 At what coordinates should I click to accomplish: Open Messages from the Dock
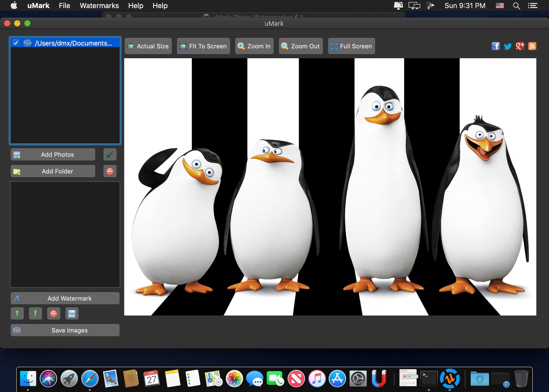click(x=255, y=379)
